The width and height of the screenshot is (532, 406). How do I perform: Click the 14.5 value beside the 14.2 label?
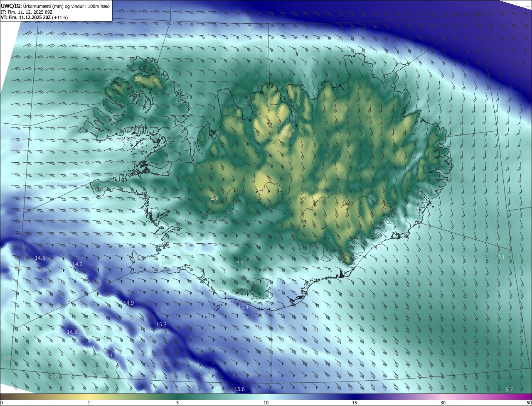click(x=40, y=258)
